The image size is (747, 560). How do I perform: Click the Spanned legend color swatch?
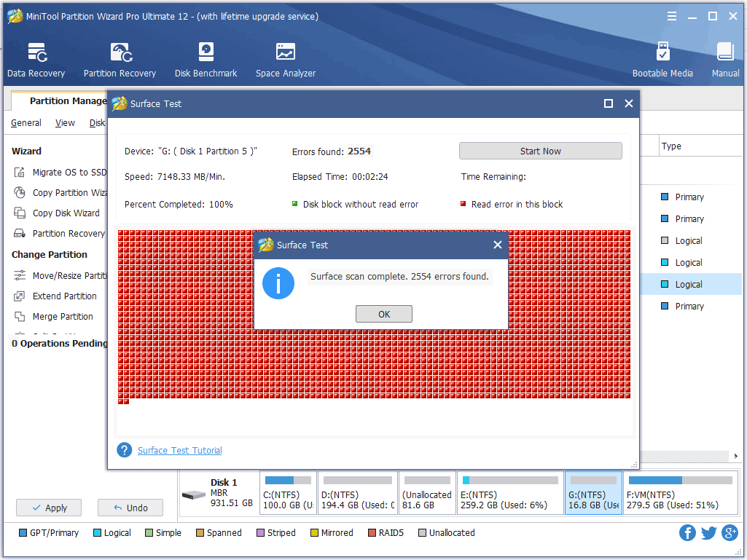[200, 533]
